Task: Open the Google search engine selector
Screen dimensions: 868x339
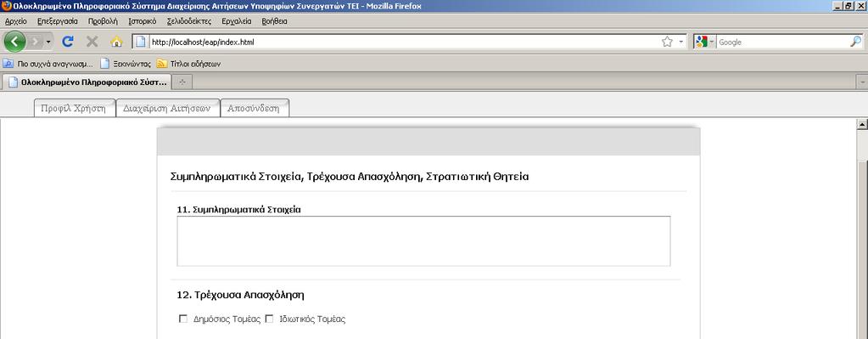Action: click(705, 42)
